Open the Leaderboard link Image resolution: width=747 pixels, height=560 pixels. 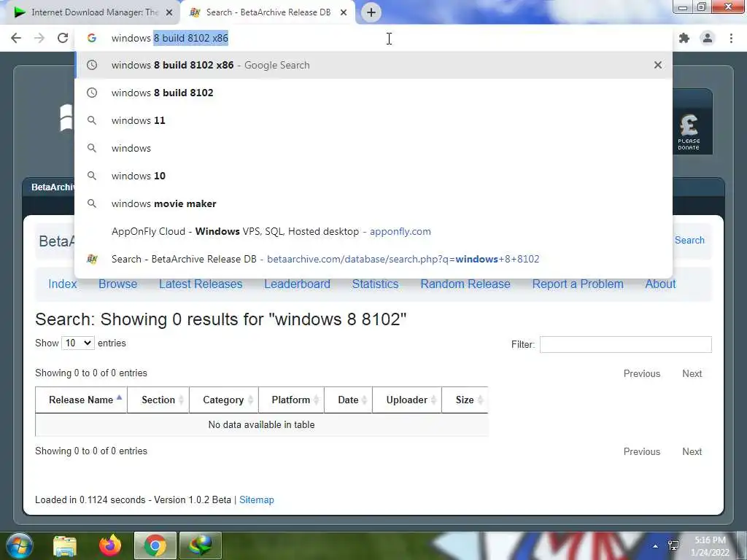298,284
